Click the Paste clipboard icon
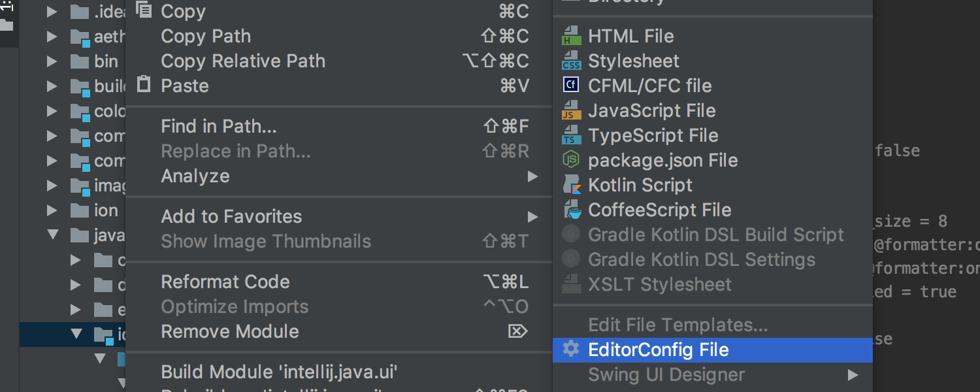The width and height of the screenshot is (980, 392). click(x=143, y=85)
